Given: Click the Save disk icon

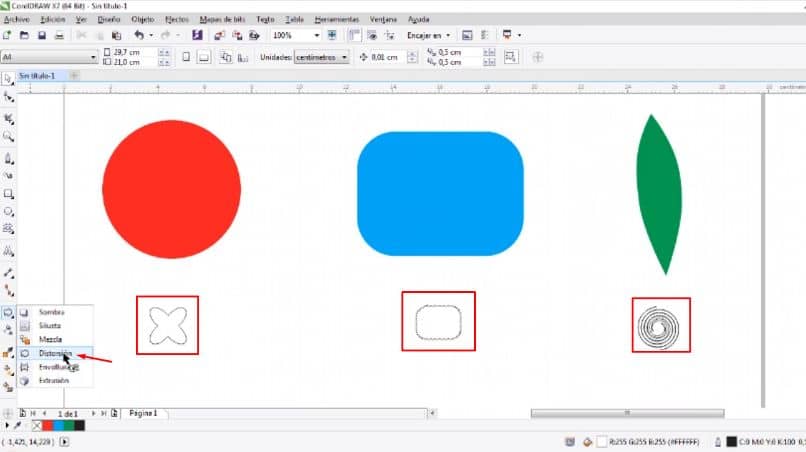Looking at the screenshot, I should coord(42,35).
